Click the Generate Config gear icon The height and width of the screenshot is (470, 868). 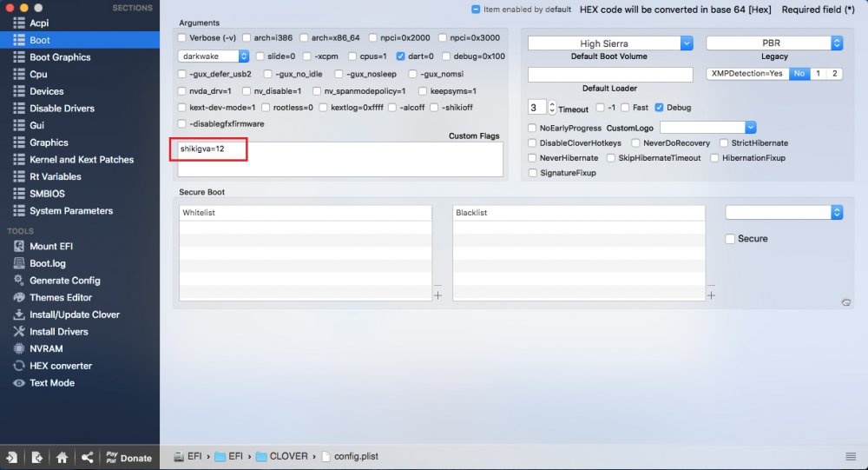click(x=19, y=280)
